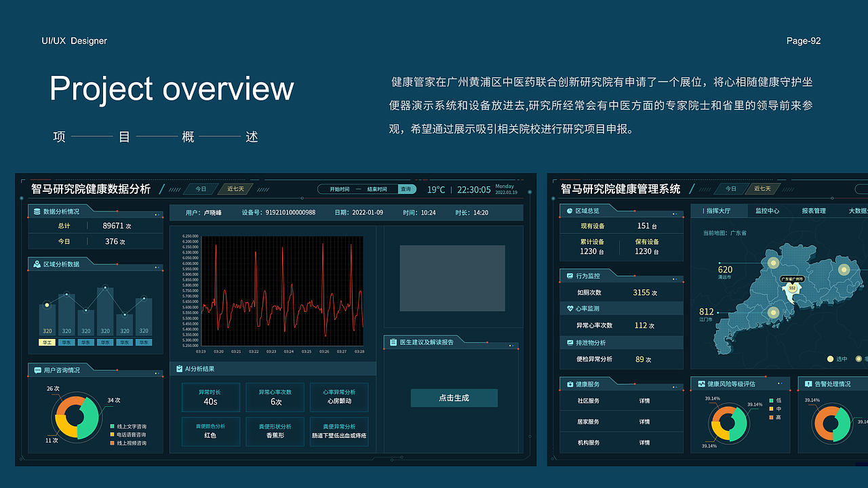The height and width of the screenshot is (488, 868).
Task: Select 近七天 tab in management system dashboard
Action: pyautogui.click(x=764, y=189)
